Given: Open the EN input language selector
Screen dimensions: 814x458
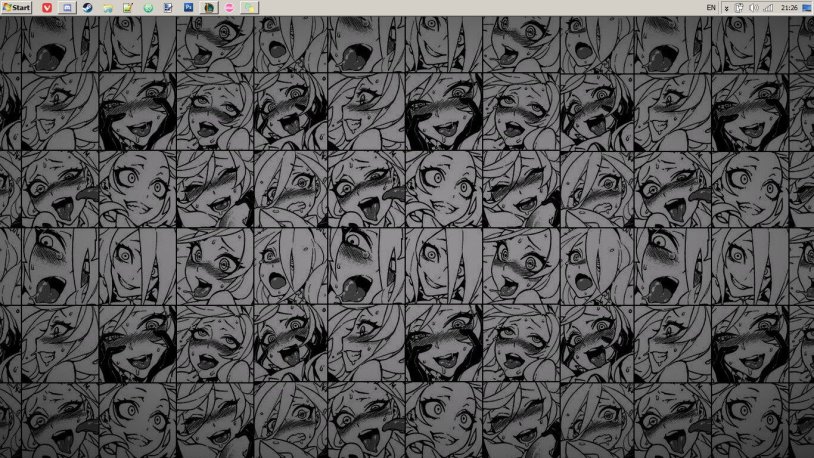Looking at the screenshot, I should point(710,7).
